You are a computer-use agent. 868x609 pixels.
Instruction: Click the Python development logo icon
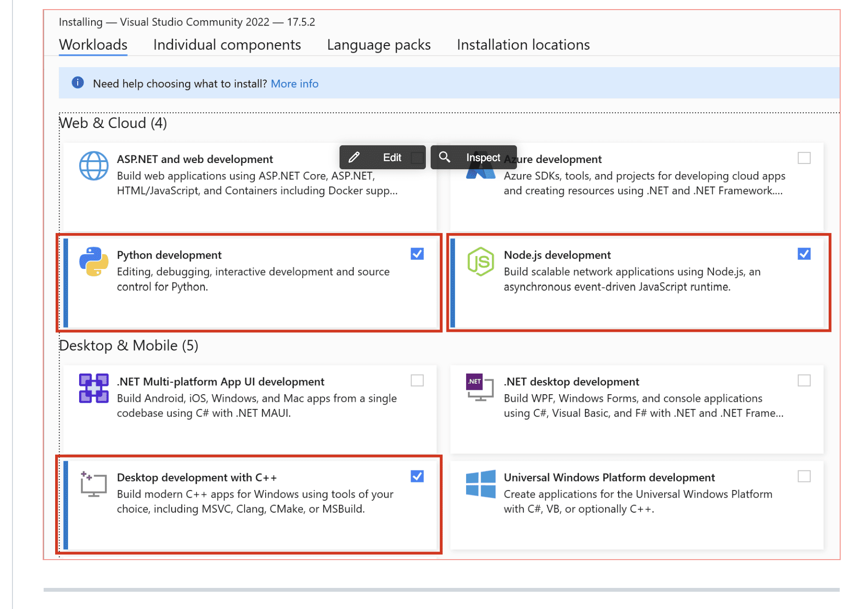(94, 262)
